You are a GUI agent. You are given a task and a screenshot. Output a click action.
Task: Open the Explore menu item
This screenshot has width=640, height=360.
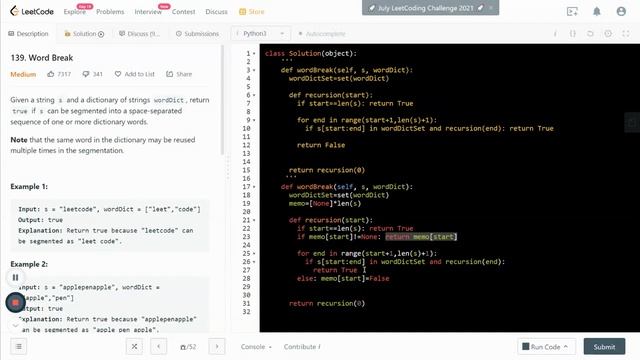click(75, 12)
